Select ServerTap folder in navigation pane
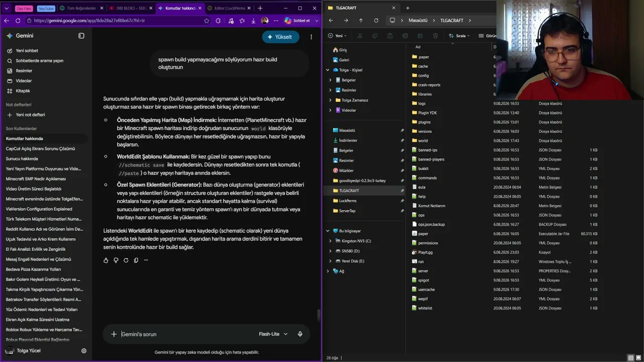 pos(347,211)
